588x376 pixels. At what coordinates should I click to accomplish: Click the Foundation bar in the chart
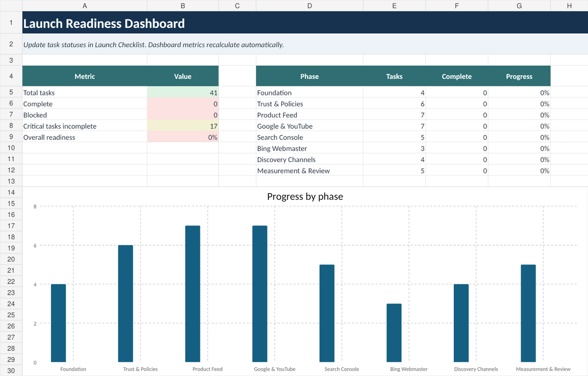click(58, 323)
